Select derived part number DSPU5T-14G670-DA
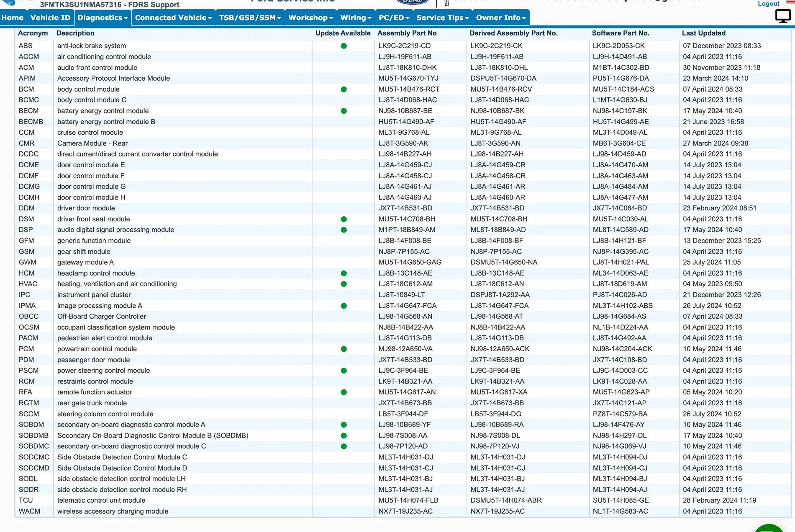The width and height of the screenshot is (795, 532). [x=503, y=78]
